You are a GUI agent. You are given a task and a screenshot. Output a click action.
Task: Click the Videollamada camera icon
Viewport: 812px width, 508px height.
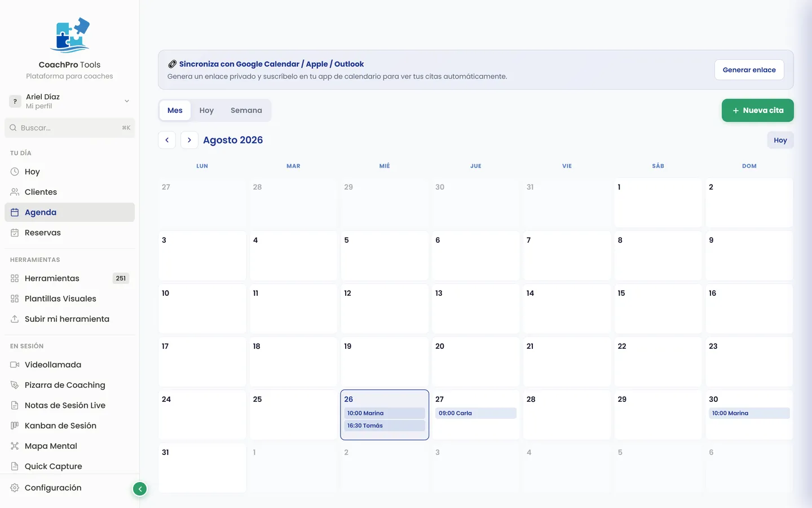pos(15,365)
